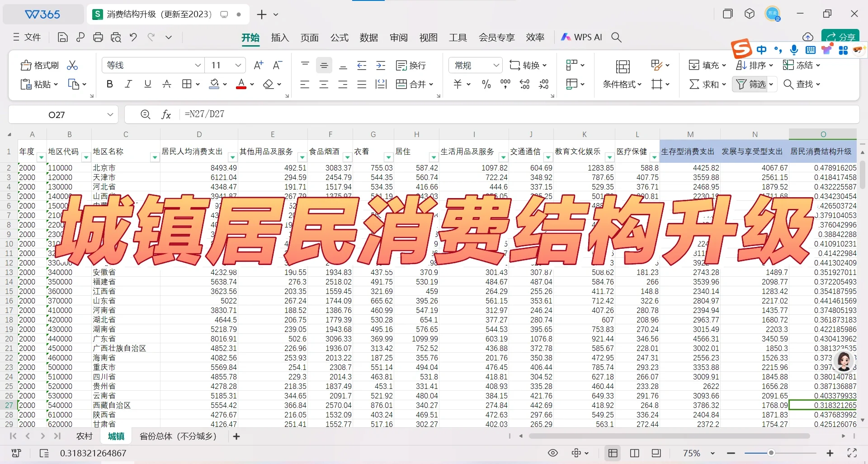This screenshot has width=868, height=464.
Task: Open the font size dropdown 11
Action: coord(238,65)
